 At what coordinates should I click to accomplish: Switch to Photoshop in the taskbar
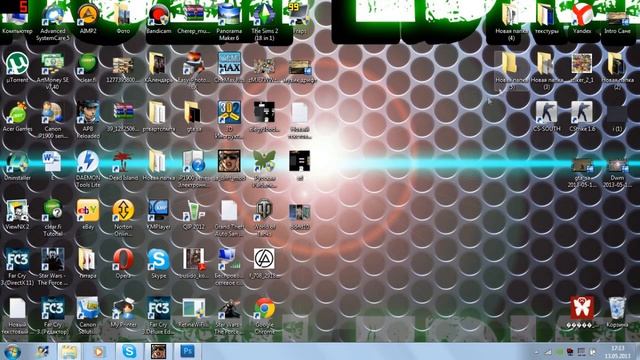point(187,351)
